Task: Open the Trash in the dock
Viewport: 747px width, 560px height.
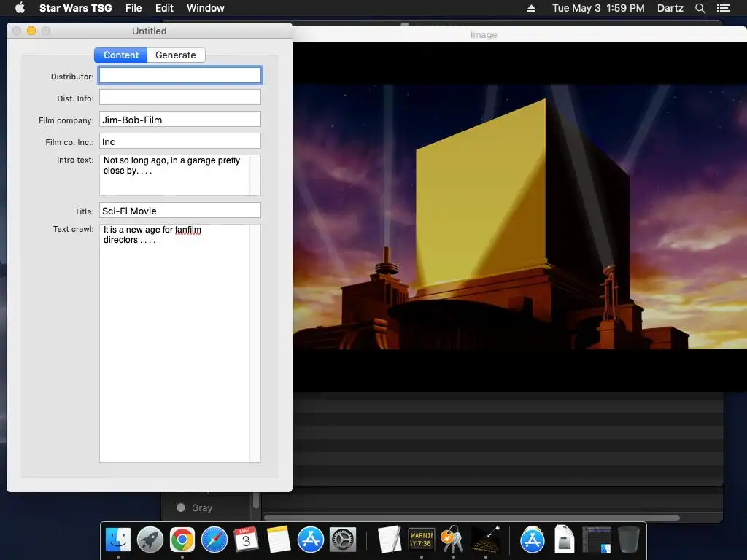Action: point(628,540)
